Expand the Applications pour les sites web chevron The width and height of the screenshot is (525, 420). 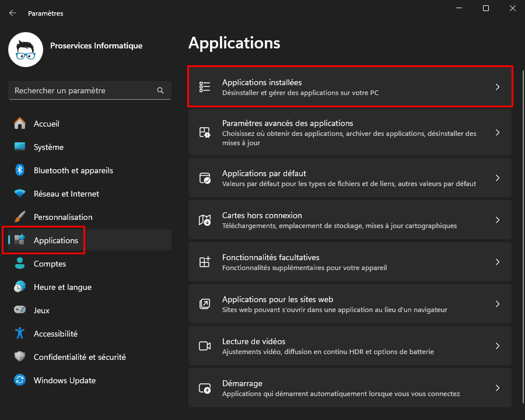[x=498, y=303]
